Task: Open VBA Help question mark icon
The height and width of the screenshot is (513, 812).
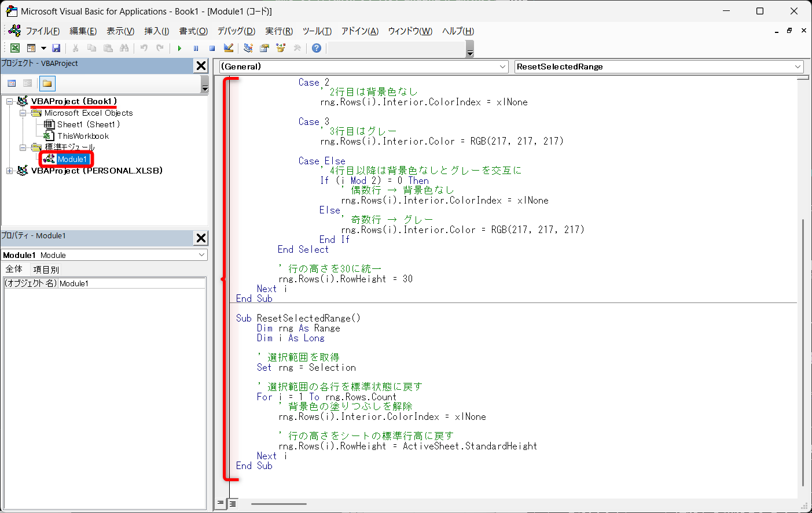Action: coord(317,48)
